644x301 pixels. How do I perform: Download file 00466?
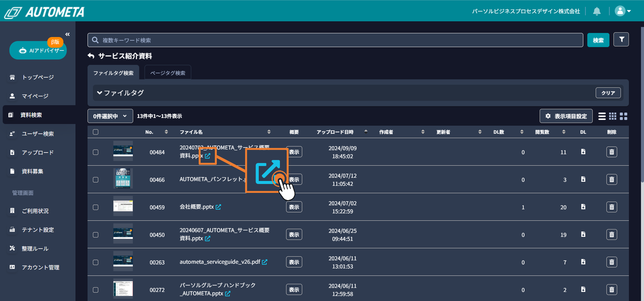coord(583,179)
